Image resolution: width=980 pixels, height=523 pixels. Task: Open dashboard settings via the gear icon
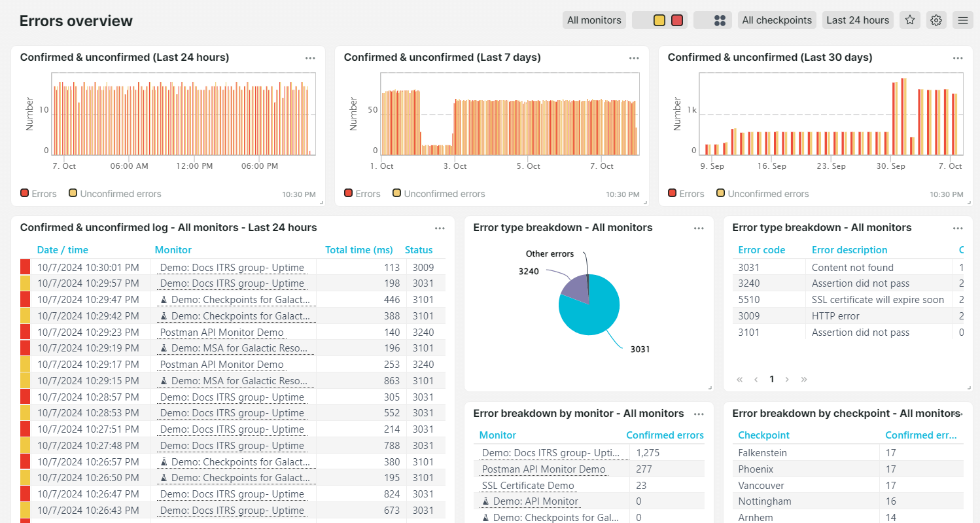tap(936, 20)
